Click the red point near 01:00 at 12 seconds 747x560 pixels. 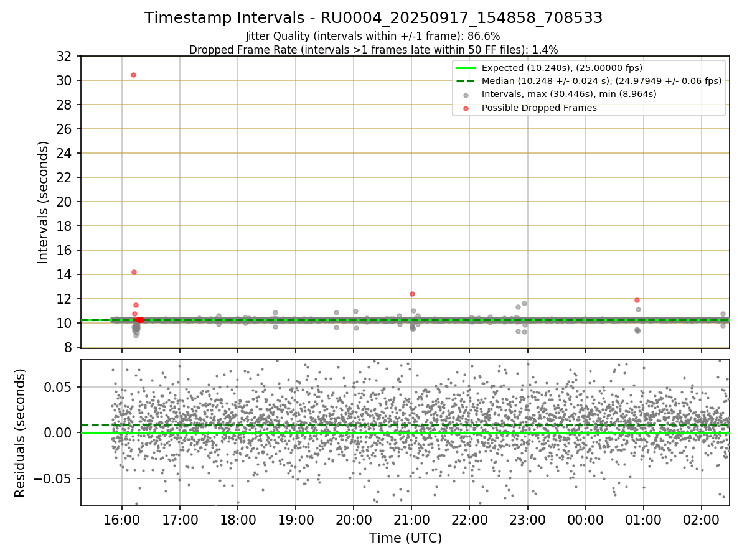[637, 300]
